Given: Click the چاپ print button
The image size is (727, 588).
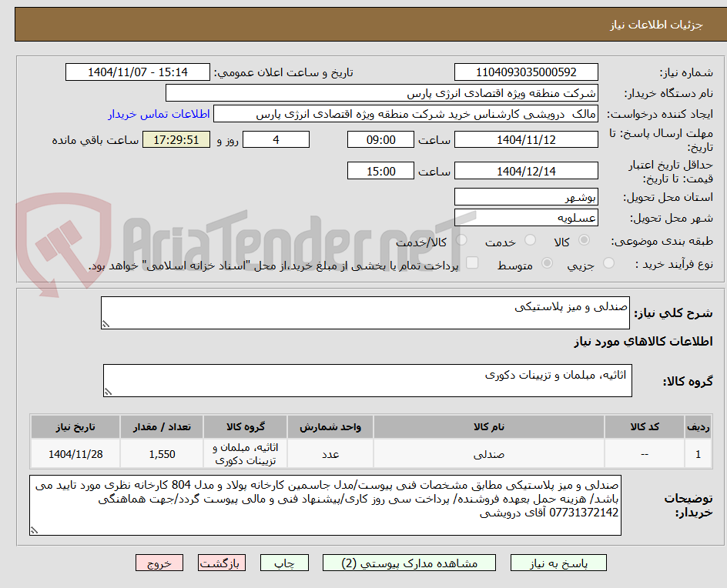Looking at the screenshot, I should coord(284,563).
